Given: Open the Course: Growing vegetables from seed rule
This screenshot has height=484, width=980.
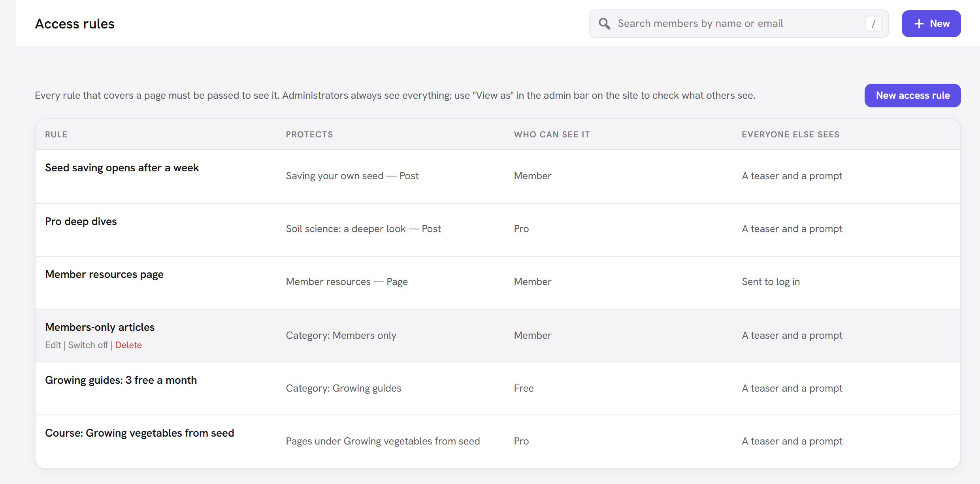Looking at the screenshot, I should (139, 433).
